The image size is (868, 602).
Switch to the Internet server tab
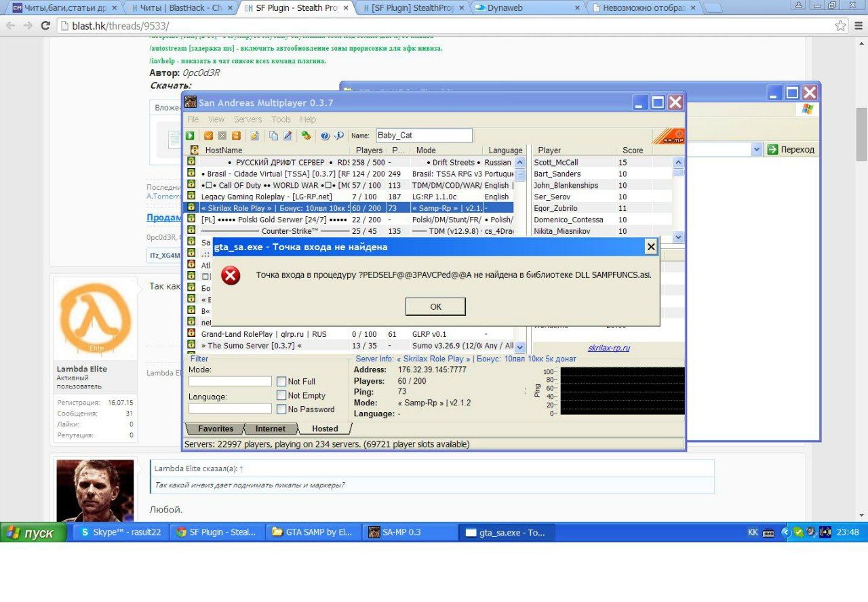pyautogui.click(x=270, y=428)
